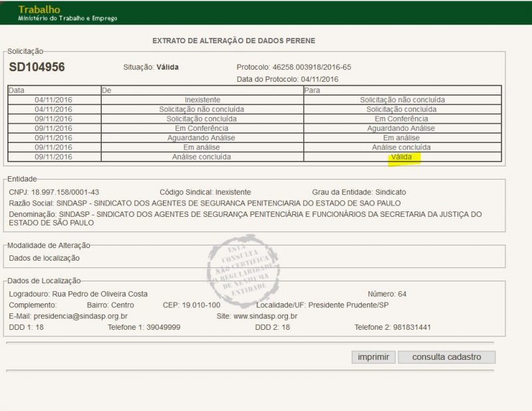
Task: Click the Razão Social line
Action: [205, 204]
